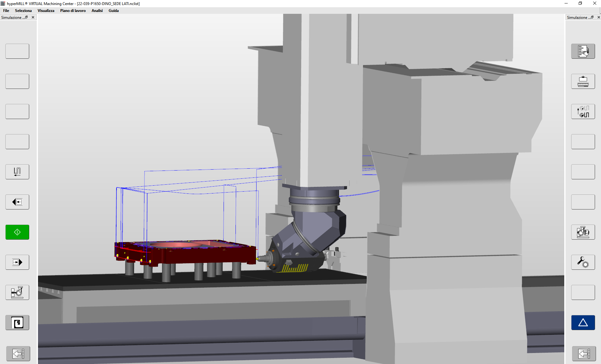
Task: Step backward one block with the left-arrow button
Action: (x=17, y=202)
